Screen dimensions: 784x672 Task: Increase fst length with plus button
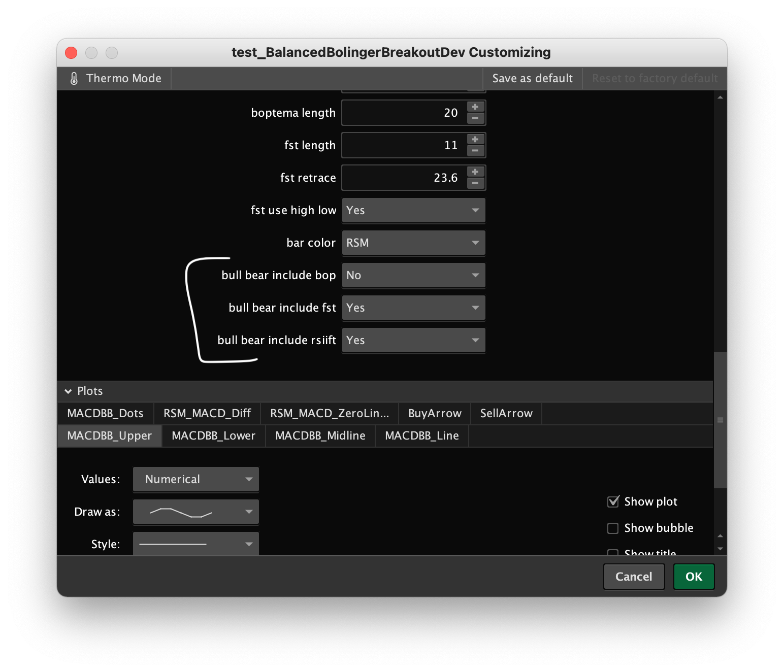point(475,140)
